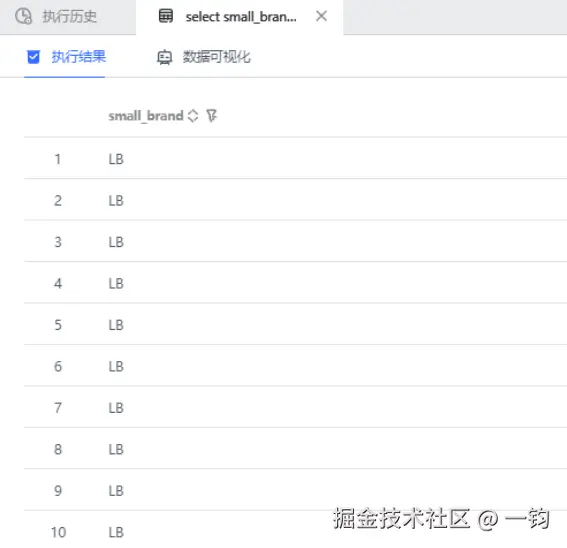Viewport: 567px width, 548px height.
Task: Select the LB cell in row 7
Action: 116,408
